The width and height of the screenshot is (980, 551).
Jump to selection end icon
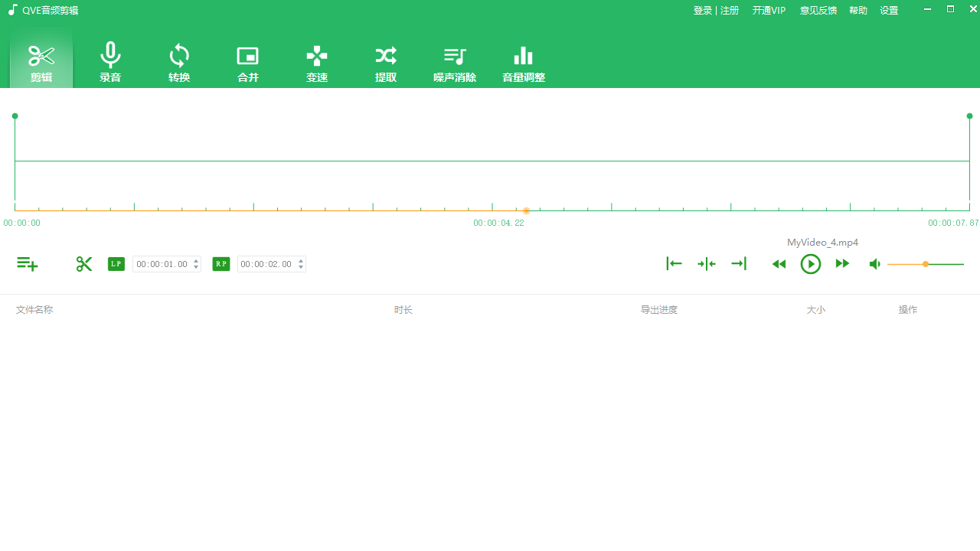click(x=739, y=264)
